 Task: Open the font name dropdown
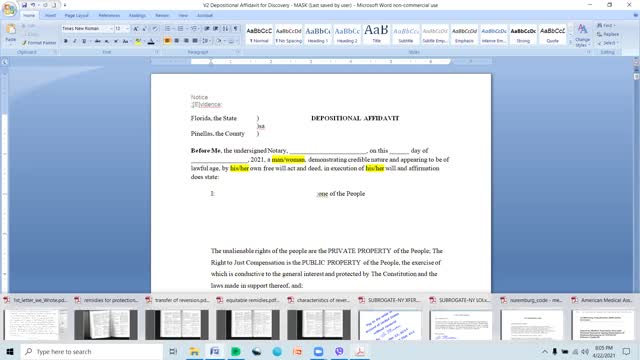point(111,29)
